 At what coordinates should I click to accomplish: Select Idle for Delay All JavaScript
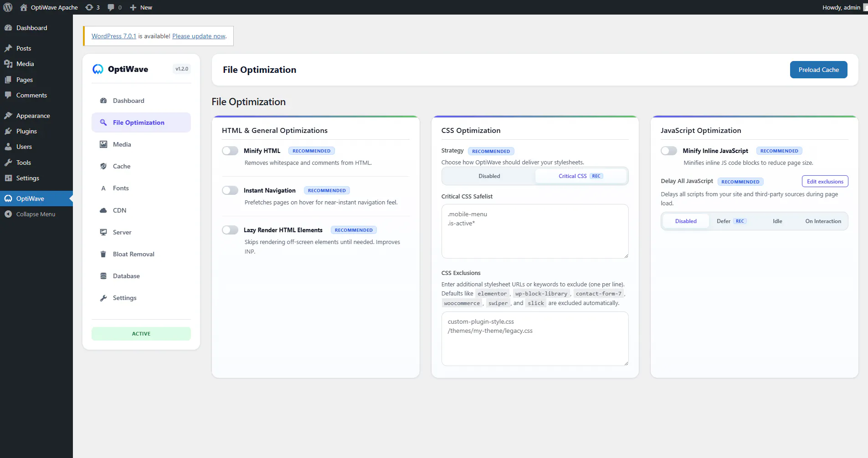777,221
